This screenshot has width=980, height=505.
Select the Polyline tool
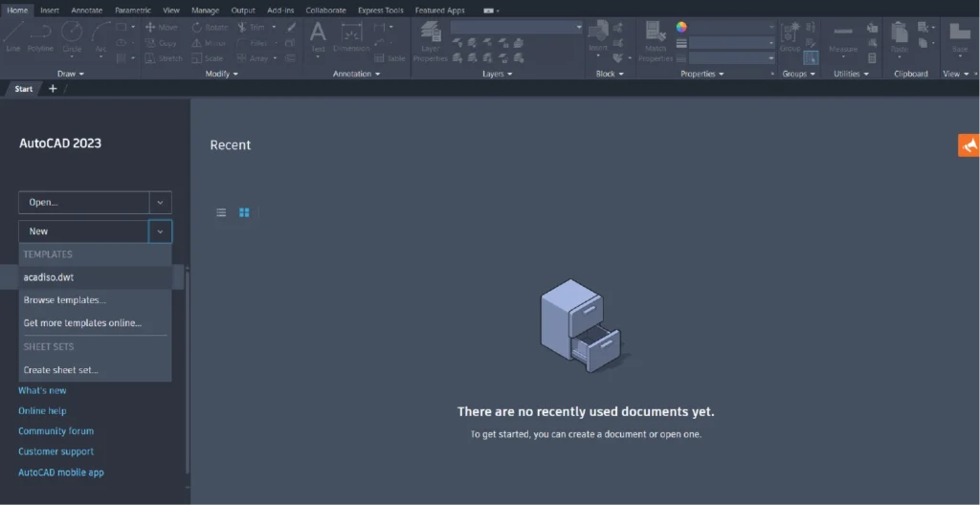pos(40,37)
